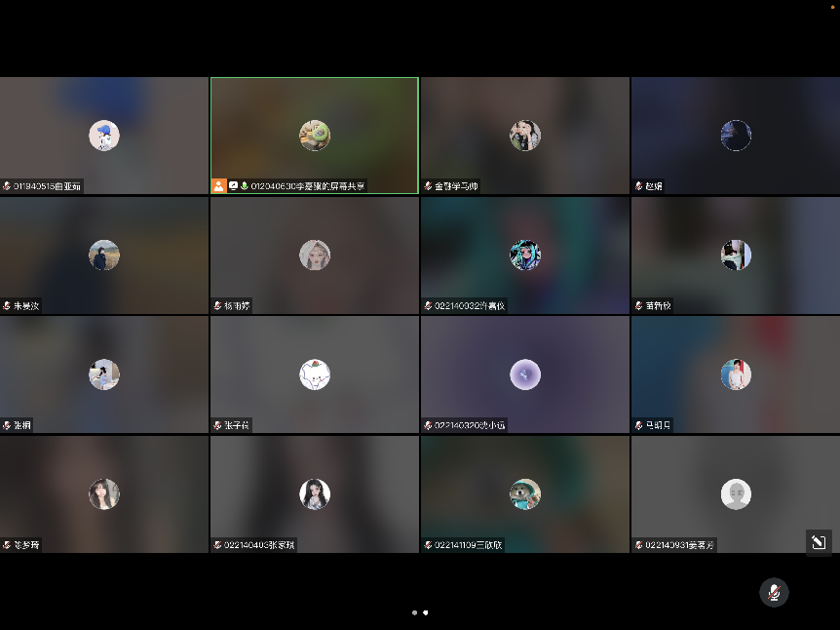Select the green-bordered active speaker avatar
Screen dimensions: 840x630
click(x=315, y=136)
